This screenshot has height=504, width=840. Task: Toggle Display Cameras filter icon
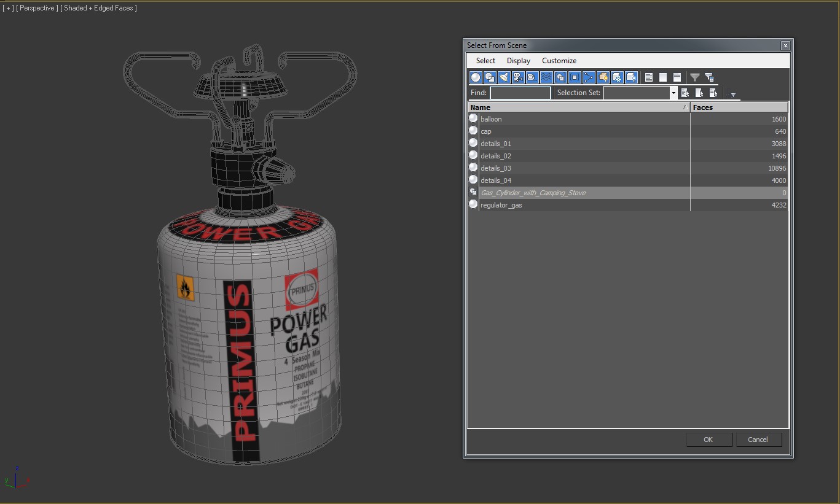(518, 77)
